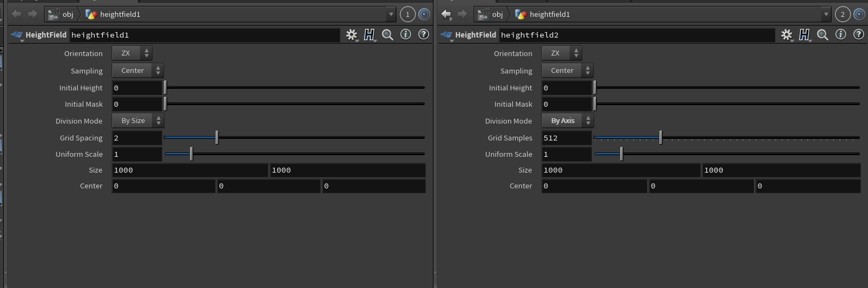Click obj path icon in left pane

[53, 14]
